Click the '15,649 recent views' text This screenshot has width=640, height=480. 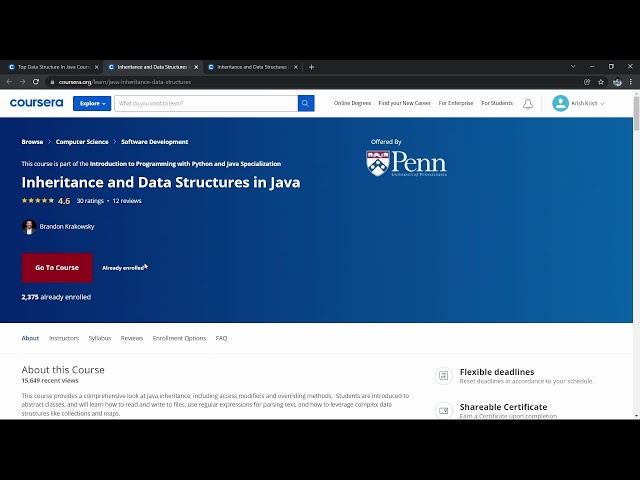50,380
